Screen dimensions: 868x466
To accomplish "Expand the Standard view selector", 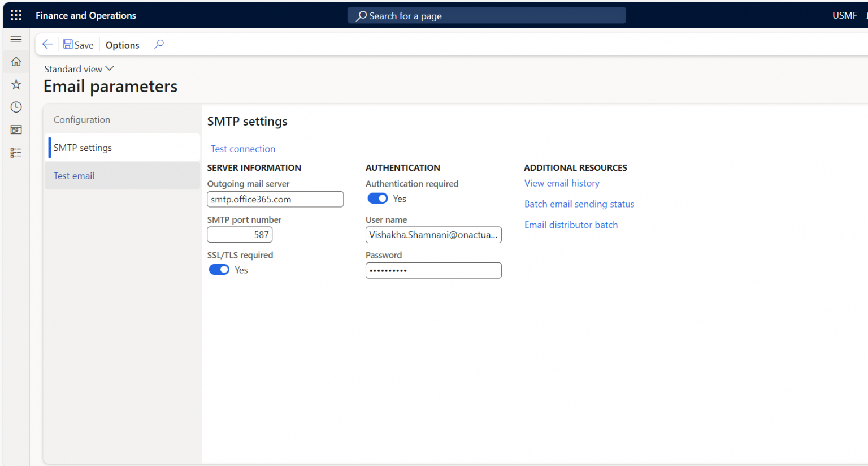I will coord(79,68).
